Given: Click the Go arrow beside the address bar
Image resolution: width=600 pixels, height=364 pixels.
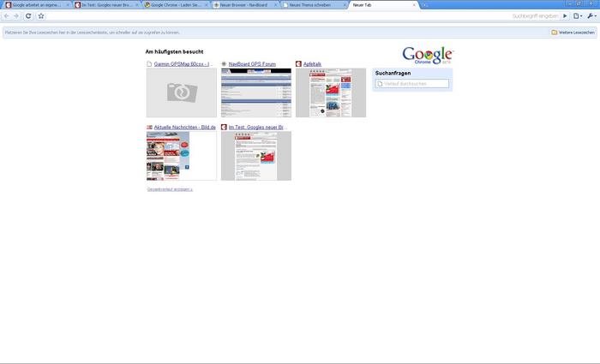Looking at the screenshot, I should tap(565, 16).
